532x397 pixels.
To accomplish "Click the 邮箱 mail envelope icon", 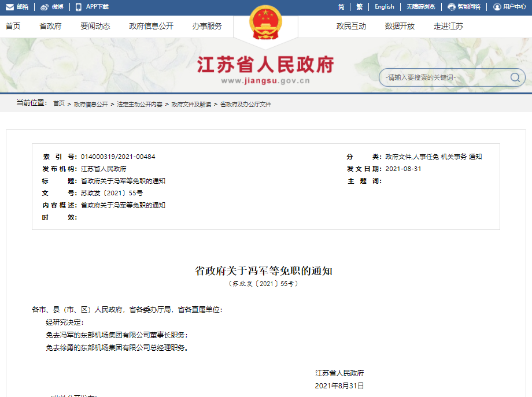I will click(10, 7).
